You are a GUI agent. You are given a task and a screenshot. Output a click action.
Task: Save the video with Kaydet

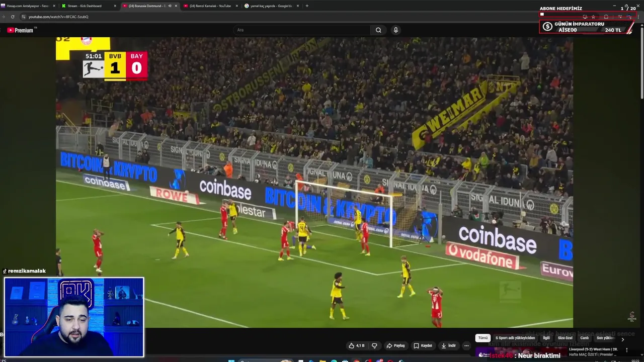pyautogui.click(x=423, y=345)
